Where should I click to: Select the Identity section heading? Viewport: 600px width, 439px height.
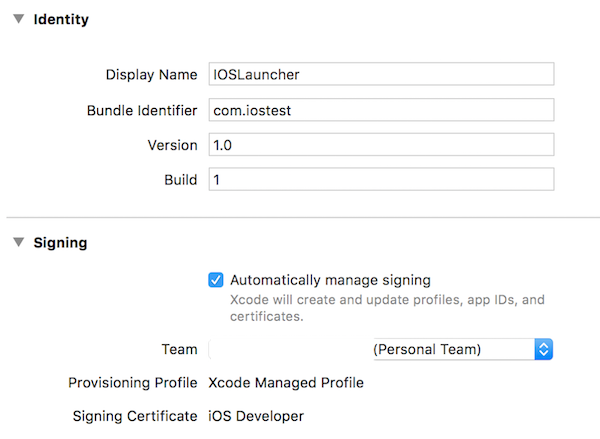click(61, 19)
